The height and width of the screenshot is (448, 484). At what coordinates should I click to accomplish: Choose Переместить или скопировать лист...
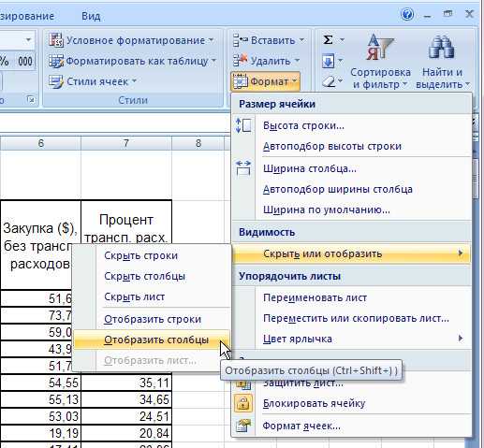pyautogui.click(x=351, y=318)
